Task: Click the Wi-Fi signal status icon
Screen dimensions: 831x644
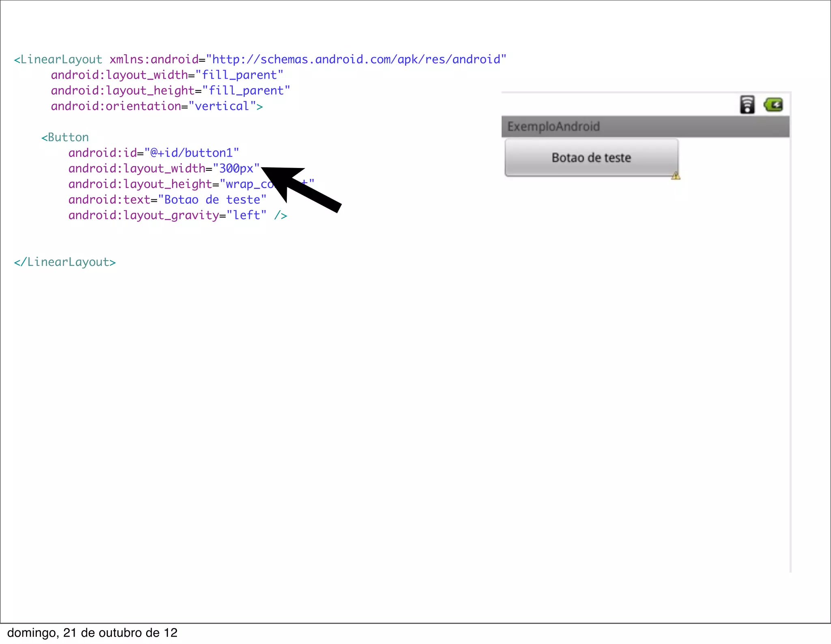Action: click(747, 105)
